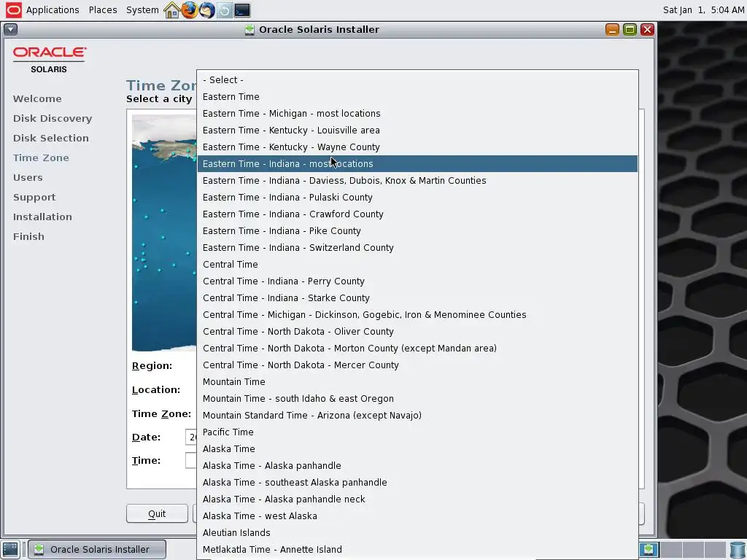Click the world map in Time Zone panel
This screenshot has width=747, height=560.
(164, 233)
